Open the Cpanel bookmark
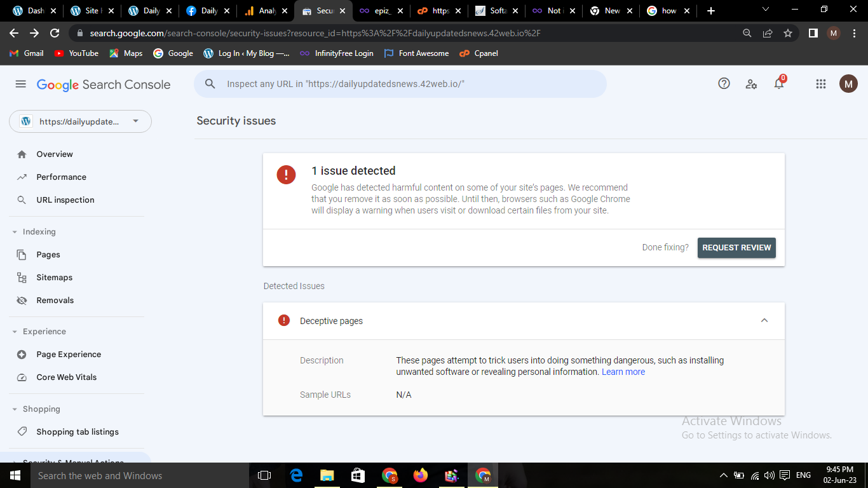 478,53
